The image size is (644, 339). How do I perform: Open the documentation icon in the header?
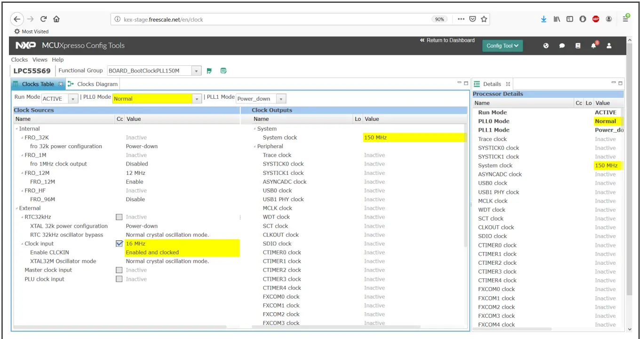(577, 45)
